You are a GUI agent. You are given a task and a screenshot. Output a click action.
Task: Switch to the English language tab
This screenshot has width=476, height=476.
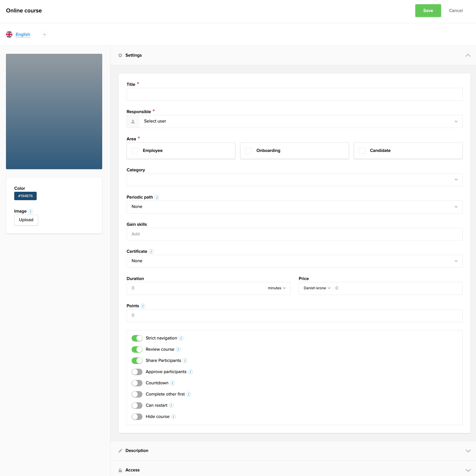pyautogui.click(x=23, y=34)
